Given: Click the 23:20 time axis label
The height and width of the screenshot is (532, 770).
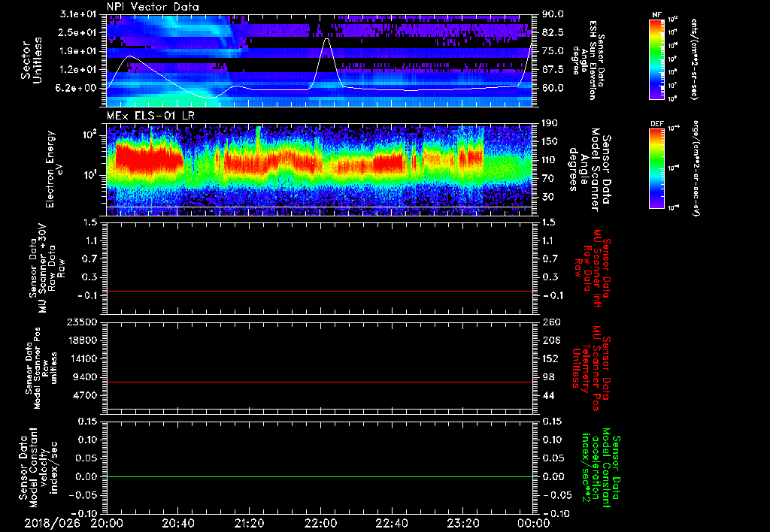Looking at the screenshot, I should tap(462, 524).
